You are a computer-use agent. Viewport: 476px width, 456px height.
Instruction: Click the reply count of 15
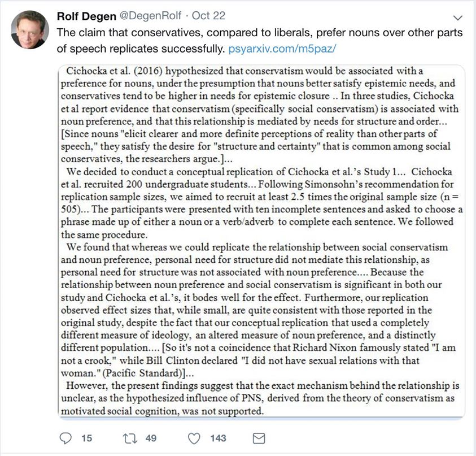[86, 438]
